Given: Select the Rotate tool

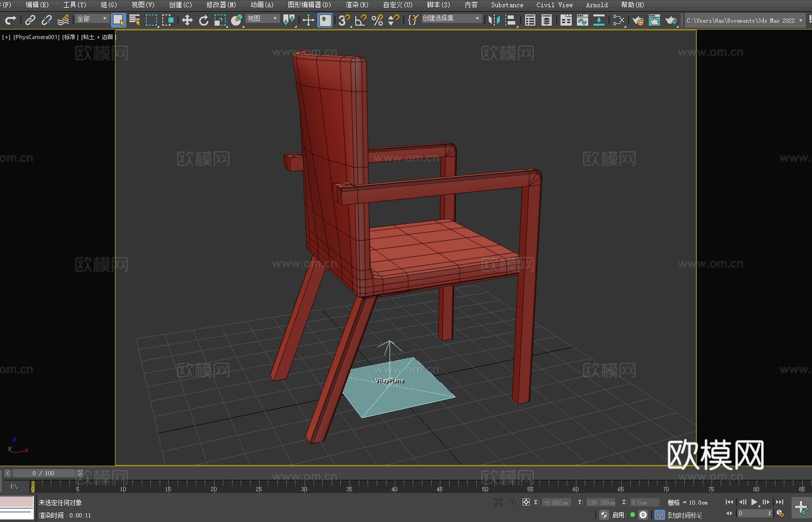Looking at the screenshot, I should point(204,20).
